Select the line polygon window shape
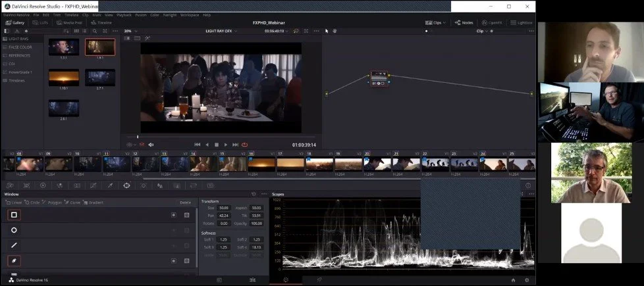The width and height of the screenshot is (644, 286). [14, 245]
